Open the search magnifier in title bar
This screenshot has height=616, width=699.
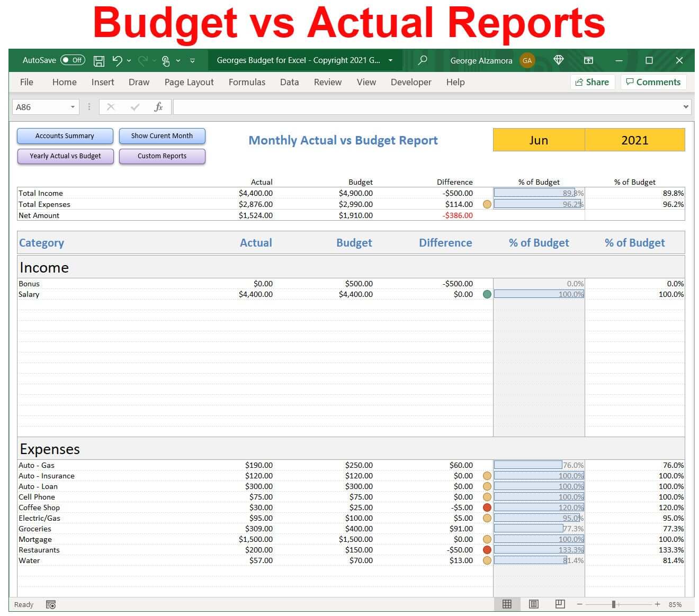[x=422, y=60]
